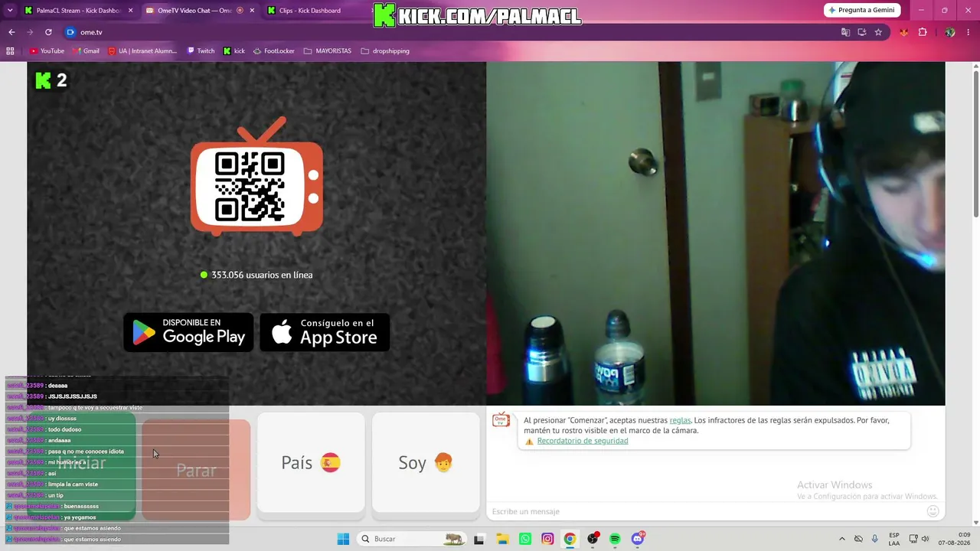Click the orange extension icon in toolbar
Screen dimensions: 980x551
904,32
